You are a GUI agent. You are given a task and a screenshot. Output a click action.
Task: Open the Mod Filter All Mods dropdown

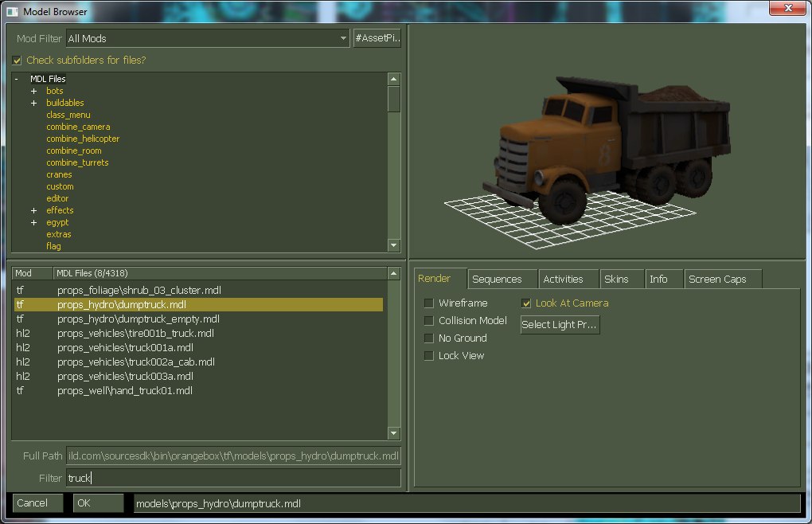click(x=208, y=38)
